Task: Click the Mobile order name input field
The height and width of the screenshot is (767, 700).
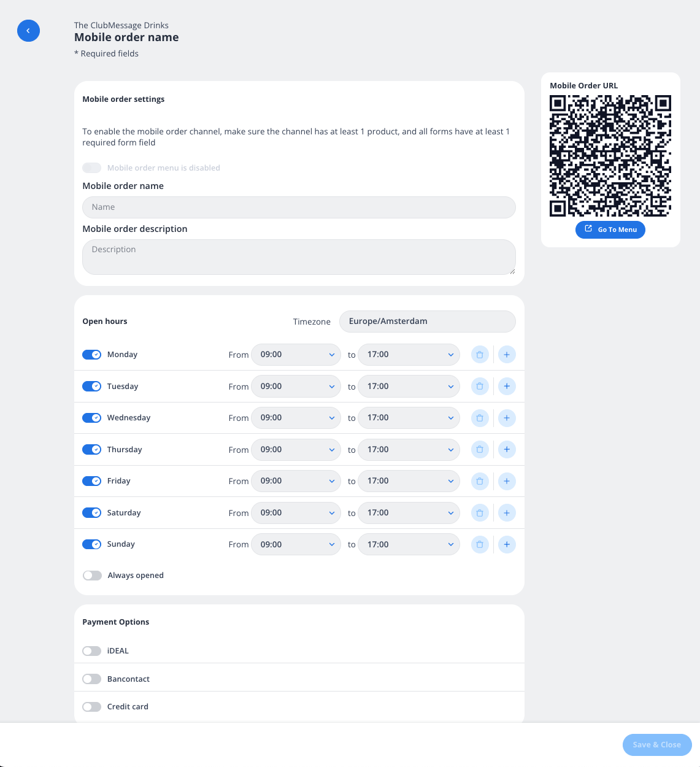Action: [299, 207]
